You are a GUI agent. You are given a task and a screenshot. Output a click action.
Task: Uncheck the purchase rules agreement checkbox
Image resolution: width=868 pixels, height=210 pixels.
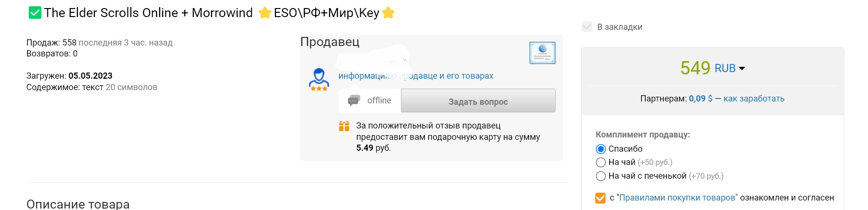point(600,198)
